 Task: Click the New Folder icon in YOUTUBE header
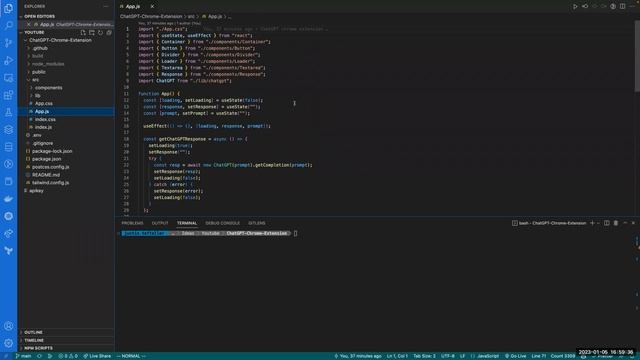tap(91, 32)
